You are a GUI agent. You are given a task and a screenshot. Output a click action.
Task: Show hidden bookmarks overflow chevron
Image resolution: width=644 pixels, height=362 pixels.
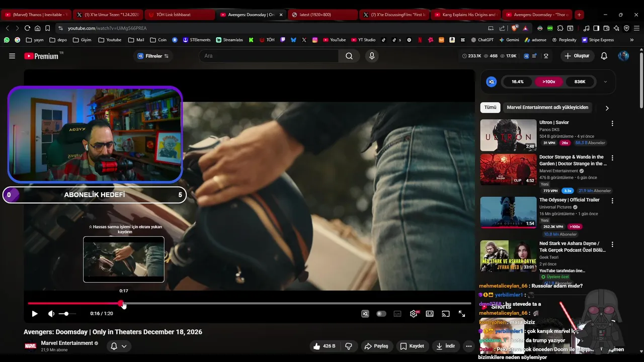(631, 40)
